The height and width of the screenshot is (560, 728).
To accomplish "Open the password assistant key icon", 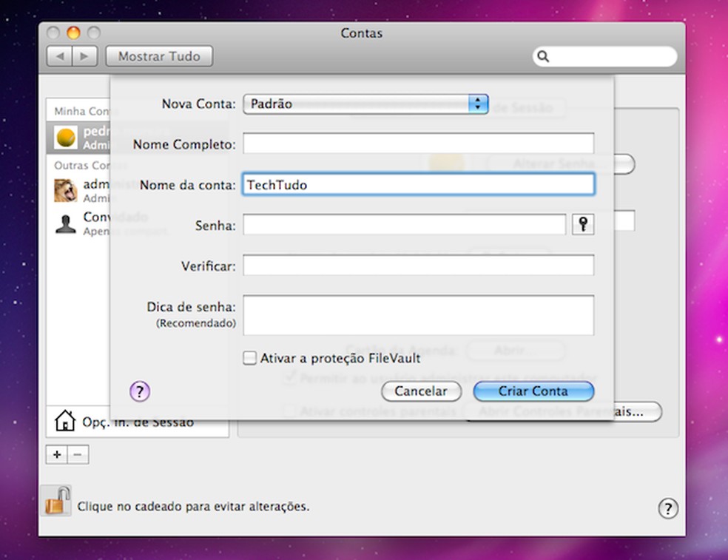I will 583,225.
